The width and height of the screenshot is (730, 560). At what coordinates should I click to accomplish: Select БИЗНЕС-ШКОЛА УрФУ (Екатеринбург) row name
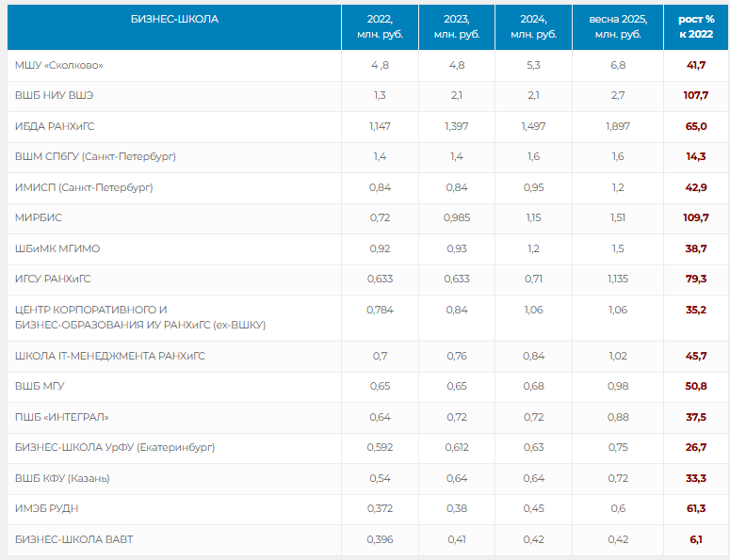[115, 447]
